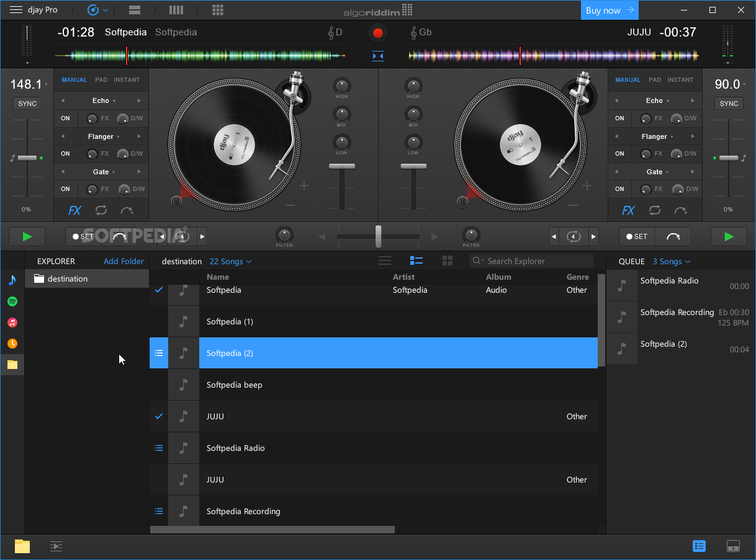Enable SYNC on the left deck
The image size is (756, 560).
coord(27,104)
